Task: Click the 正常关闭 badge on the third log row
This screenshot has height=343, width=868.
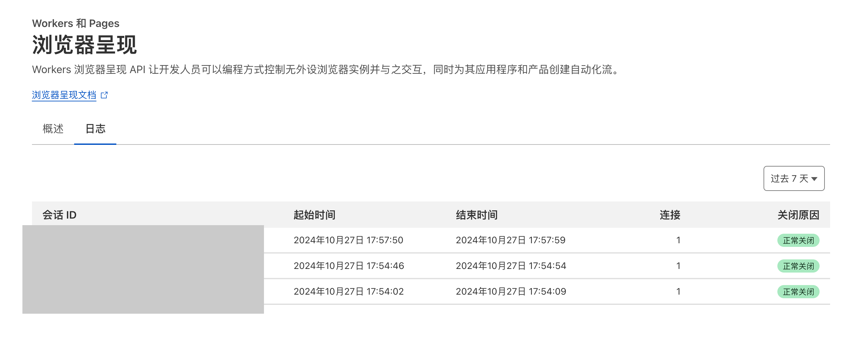Action: click(x=798, y=292)
